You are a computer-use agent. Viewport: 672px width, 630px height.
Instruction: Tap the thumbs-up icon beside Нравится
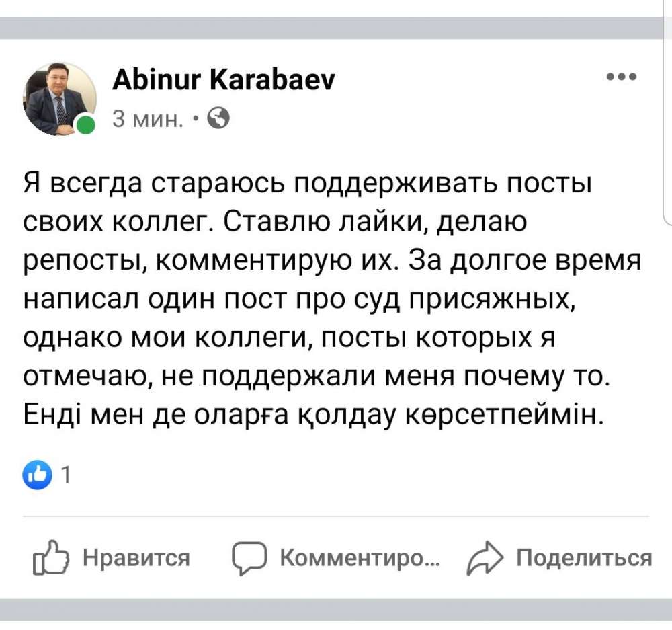51,557
